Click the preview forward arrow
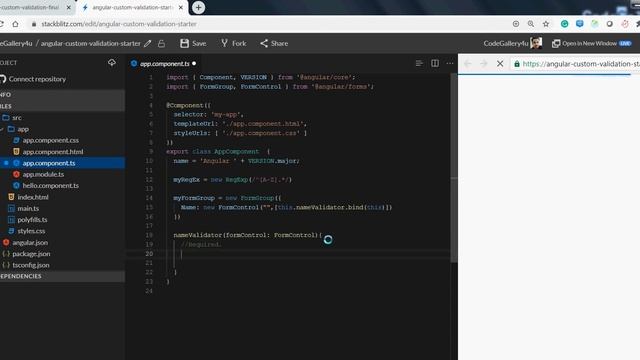The height and width of the screenshot is (360, 640). tap(484, 64)
